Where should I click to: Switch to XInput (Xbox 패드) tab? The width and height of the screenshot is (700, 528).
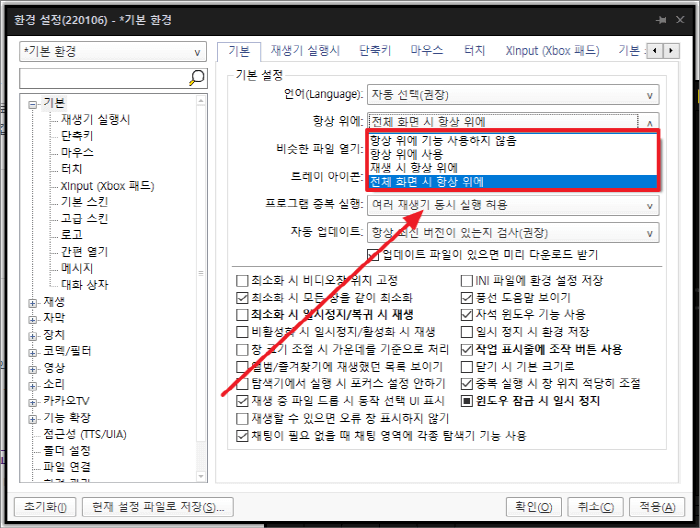click(x=552, y=51)
